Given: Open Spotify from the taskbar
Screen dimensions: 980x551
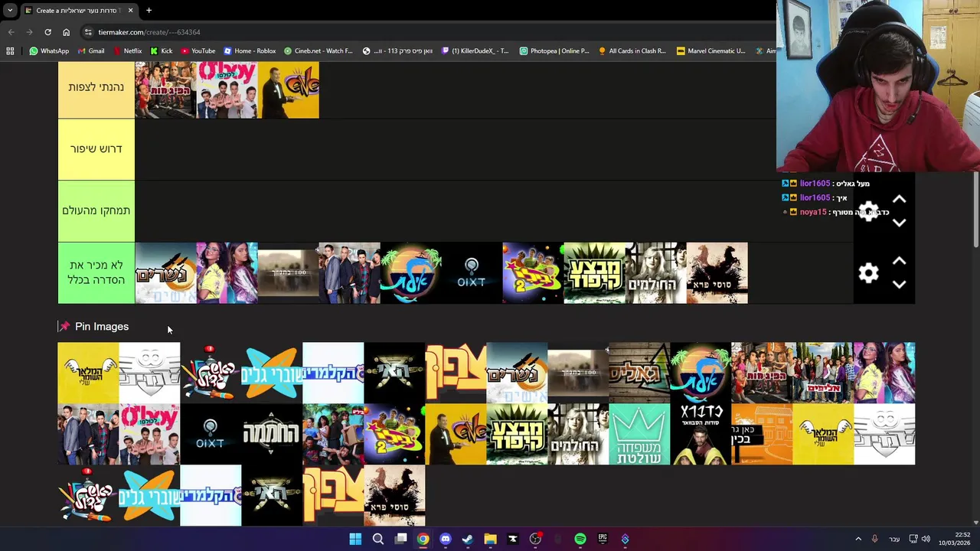Looking at the screenshot, I should pos(580,540).
